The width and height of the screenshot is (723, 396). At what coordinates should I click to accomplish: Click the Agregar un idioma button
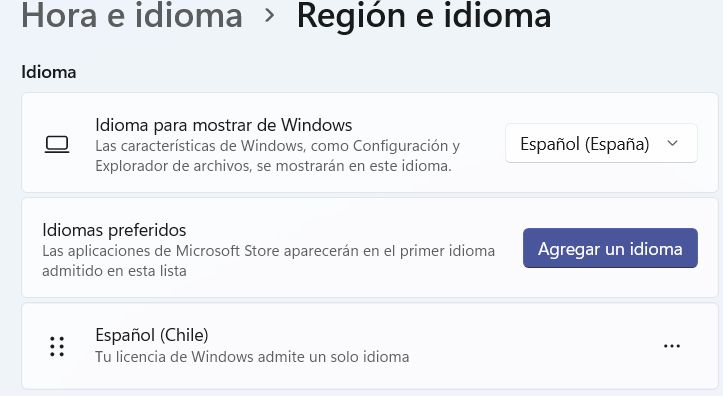tap(610, 248)
